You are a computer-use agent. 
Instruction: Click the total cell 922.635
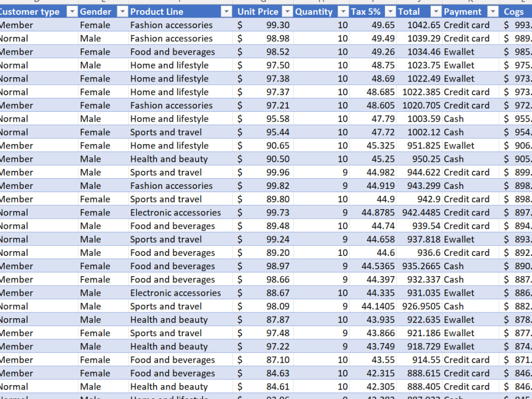[419, 320]
